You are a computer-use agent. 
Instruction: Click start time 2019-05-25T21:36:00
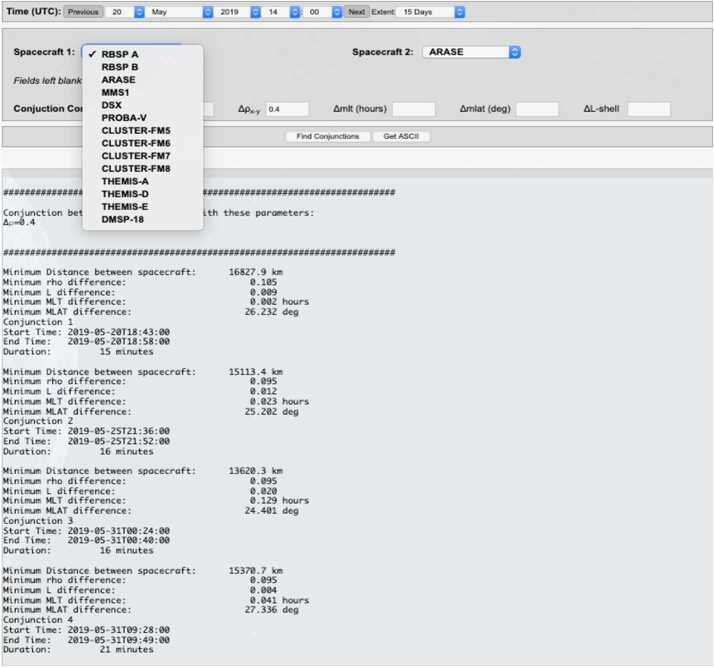[118, 431]
